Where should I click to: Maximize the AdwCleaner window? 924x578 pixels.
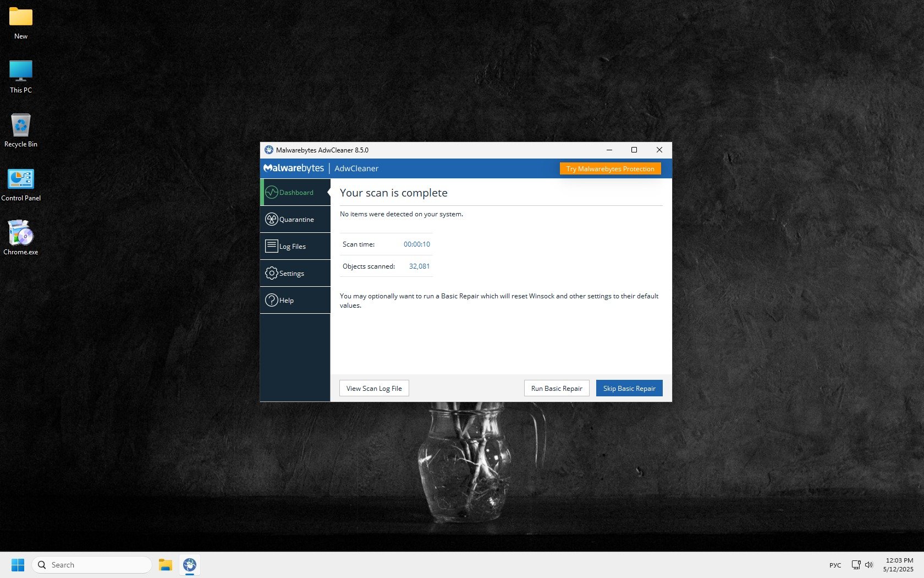(x=634, y=150)
